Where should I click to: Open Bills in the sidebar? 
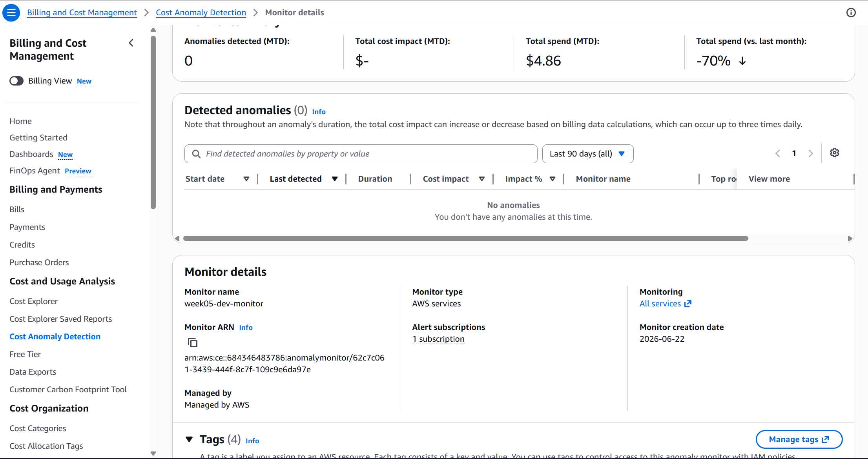coord(17,209)
